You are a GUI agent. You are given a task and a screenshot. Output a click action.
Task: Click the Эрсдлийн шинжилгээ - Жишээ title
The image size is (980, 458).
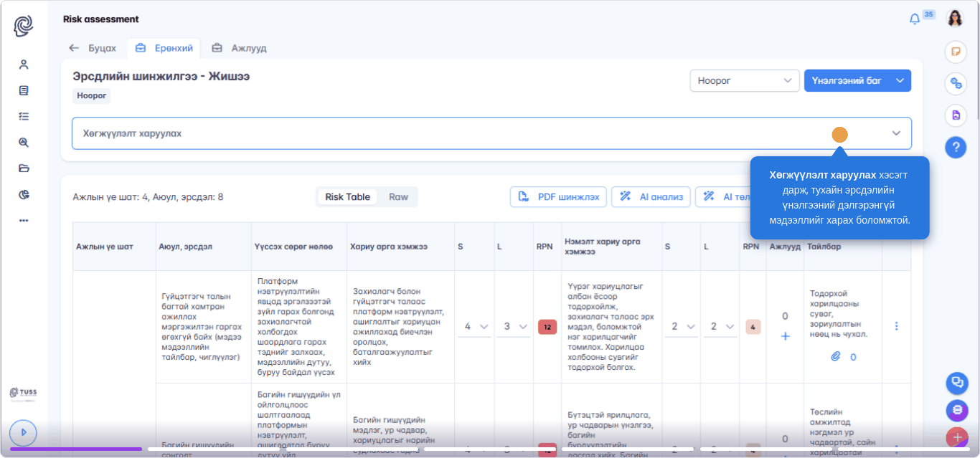click(x=161, y=76)
